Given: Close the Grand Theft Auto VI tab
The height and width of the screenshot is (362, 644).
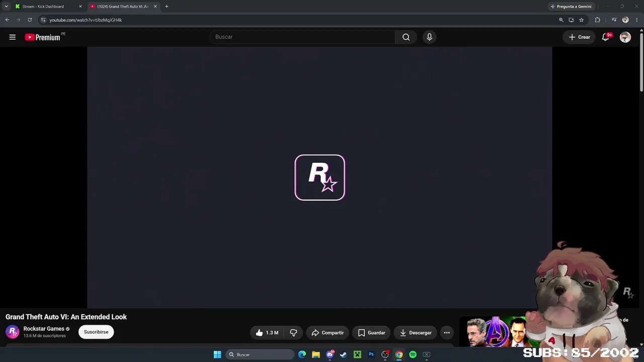Looking at the screenshot, I should coord(155,7).
